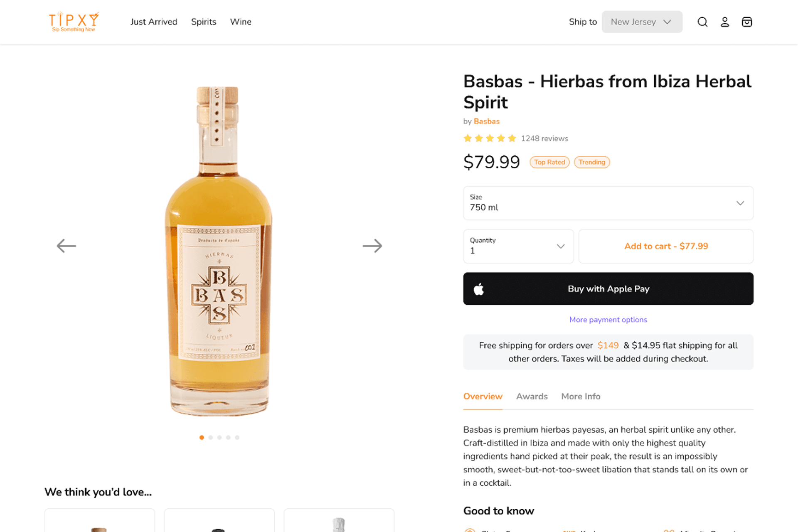Select the last carousel dot
The height and width of the screenshot is (532, 798).
click(237, 437)
